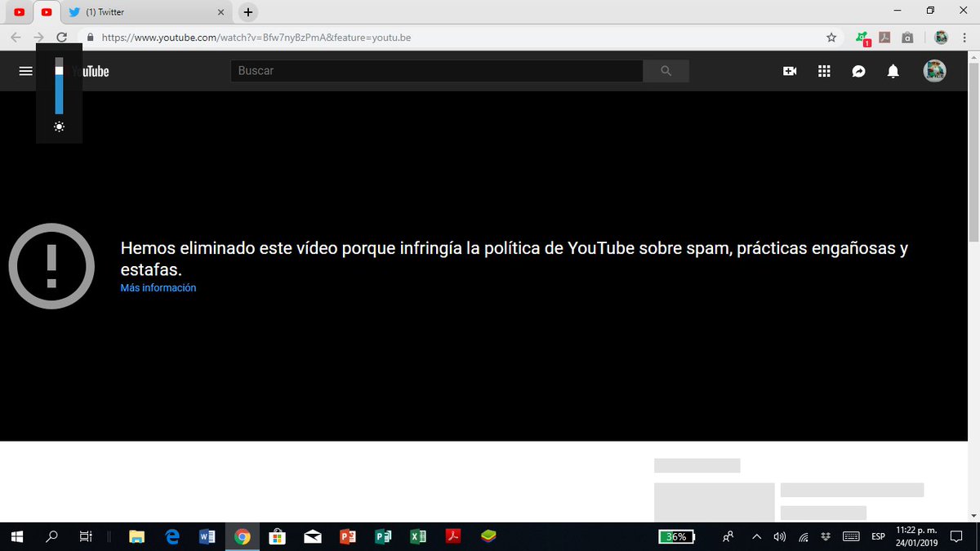Viewport: 980px width, 551px height.
Task: Open the YouTube apps grid
Action: 824,71
